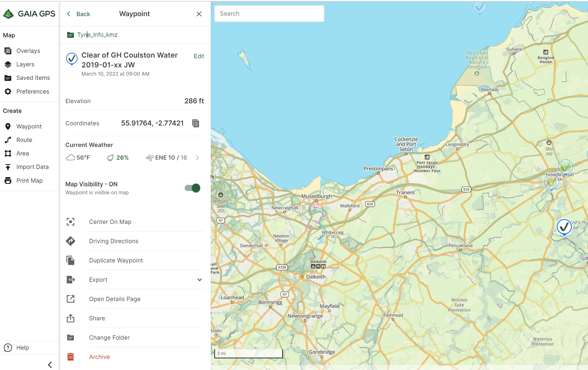Screen dimensions: 588x370
Task: Toggle Map Visibility switch off
Action: point(193,188)
